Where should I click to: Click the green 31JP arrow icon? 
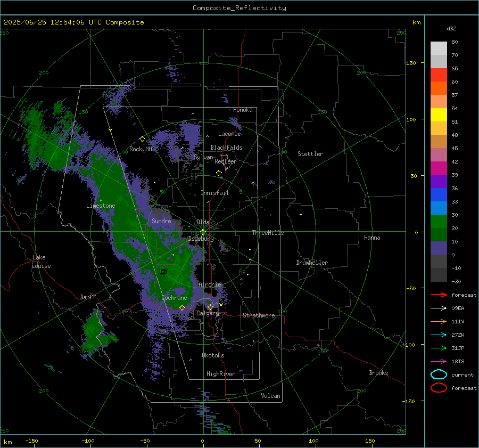[x=439, y=348]
